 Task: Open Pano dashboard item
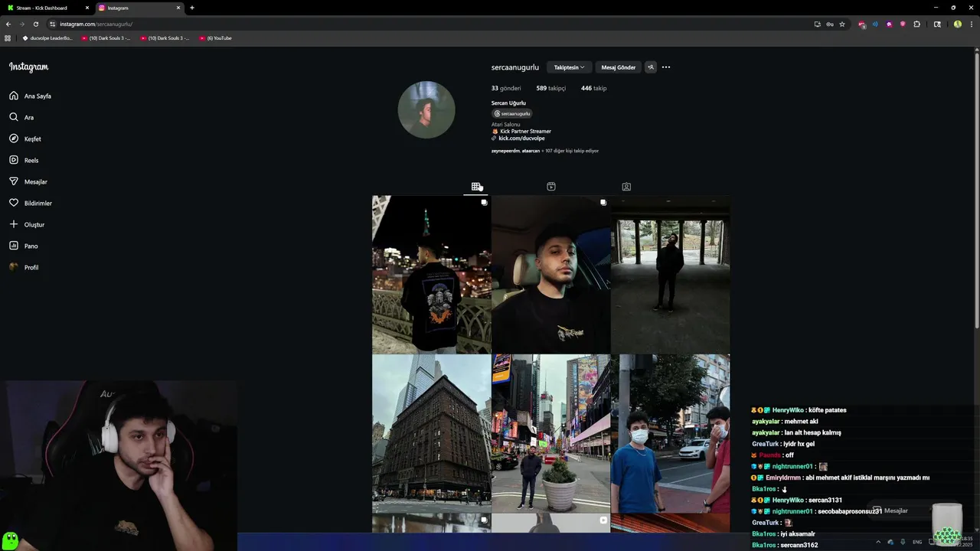click(24, 246)
